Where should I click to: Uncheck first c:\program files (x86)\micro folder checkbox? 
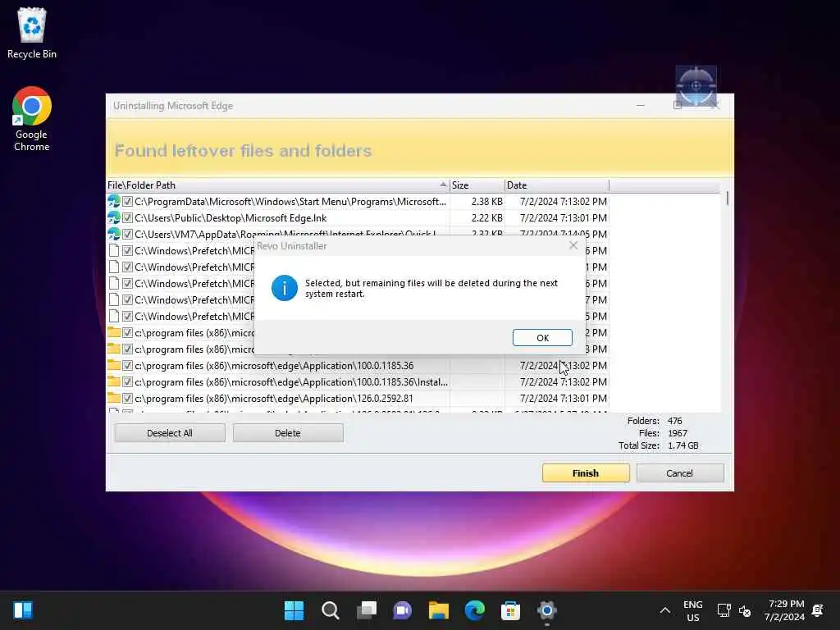127,333
